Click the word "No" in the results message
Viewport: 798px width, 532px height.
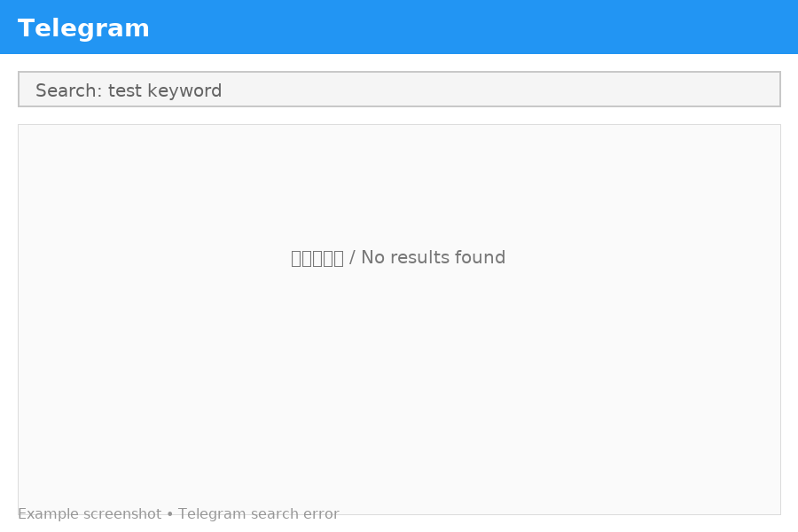[x=373, y=258]
